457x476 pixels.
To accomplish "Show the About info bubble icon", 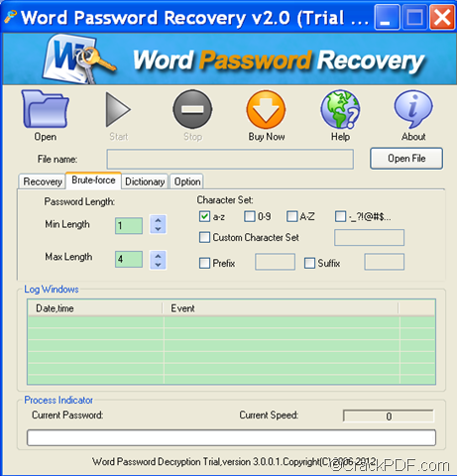I will pyautogui.click(x=413, y=109).
